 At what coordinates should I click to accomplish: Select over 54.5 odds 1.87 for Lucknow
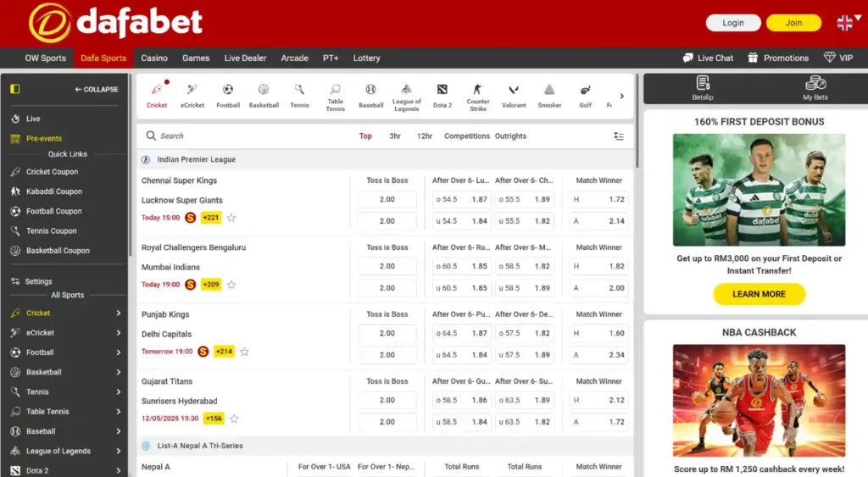pyautogui.click(x=461, y=199)
